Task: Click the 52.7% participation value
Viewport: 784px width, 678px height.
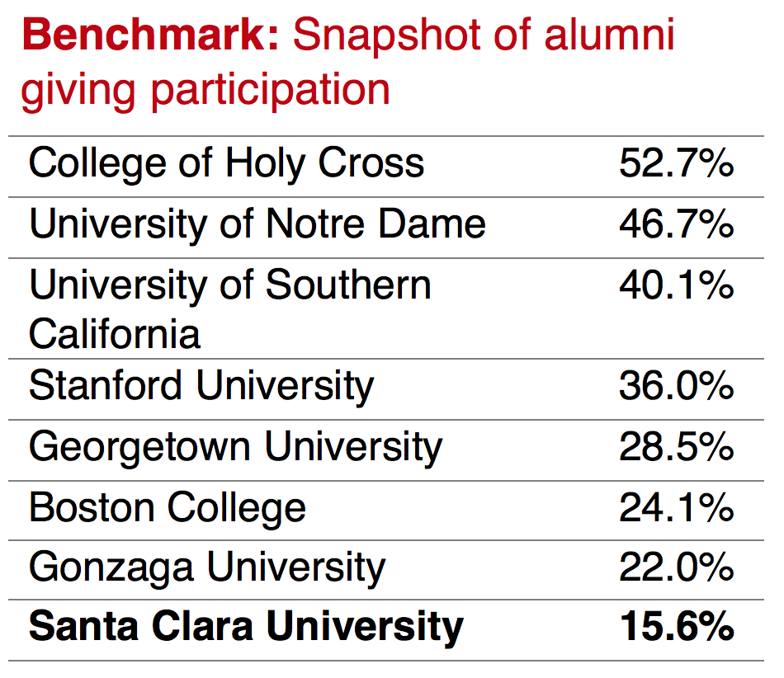Action: [676, 163]
